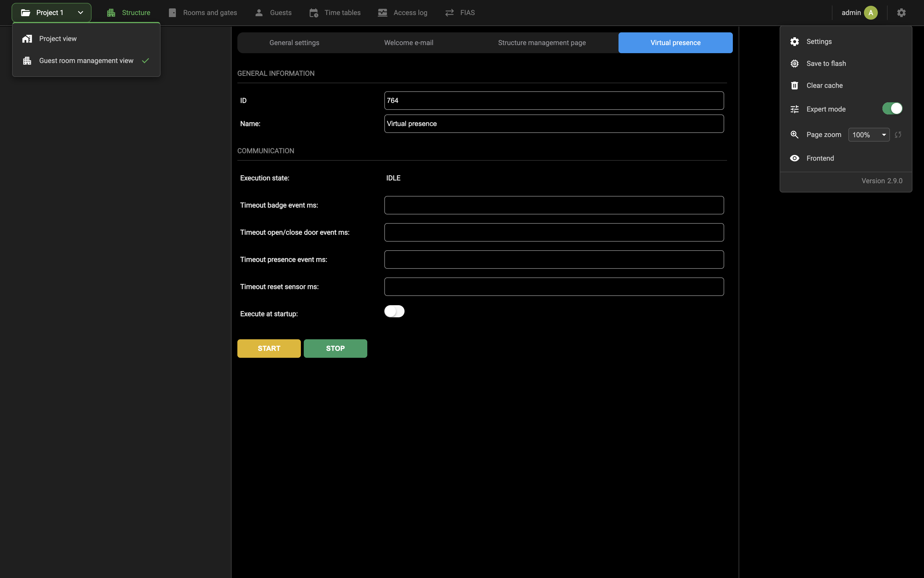Click the Save to flash chip icon
The width and height of the screenshot is (924, 578).
click(794, 64)
